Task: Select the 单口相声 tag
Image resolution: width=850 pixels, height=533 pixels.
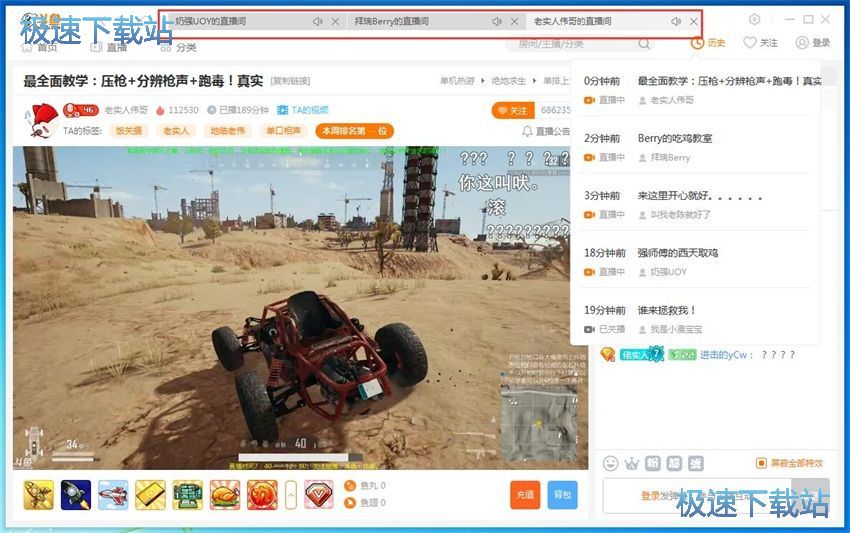Action: [x=283, y=131]
